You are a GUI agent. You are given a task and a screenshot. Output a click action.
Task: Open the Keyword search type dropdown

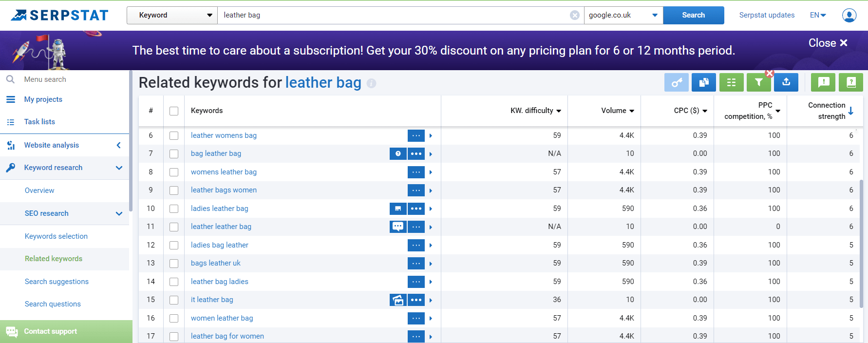(x=172, y=15)
